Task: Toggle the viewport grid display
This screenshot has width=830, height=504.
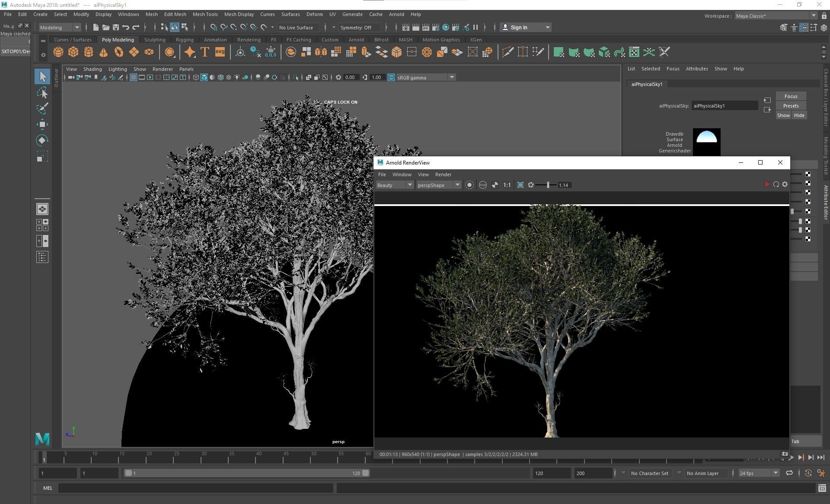Action: click(x=134, y=77)
